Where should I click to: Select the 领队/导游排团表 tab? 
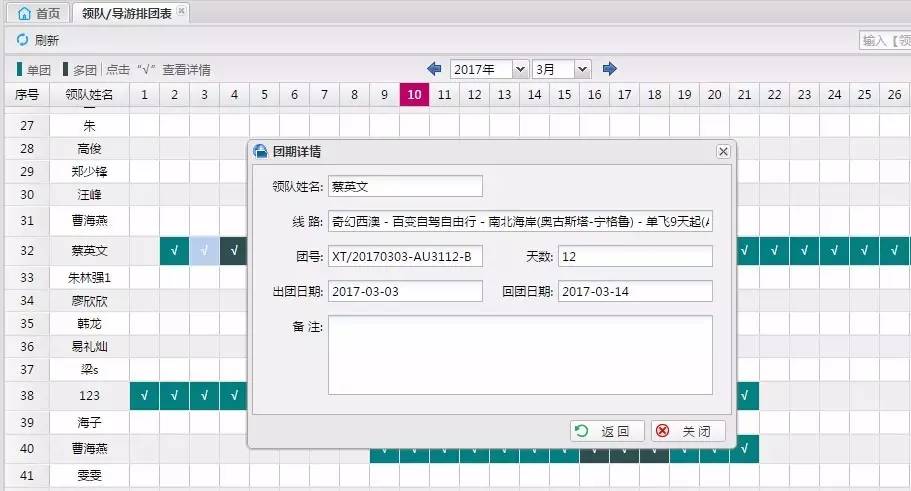[128, 13]
